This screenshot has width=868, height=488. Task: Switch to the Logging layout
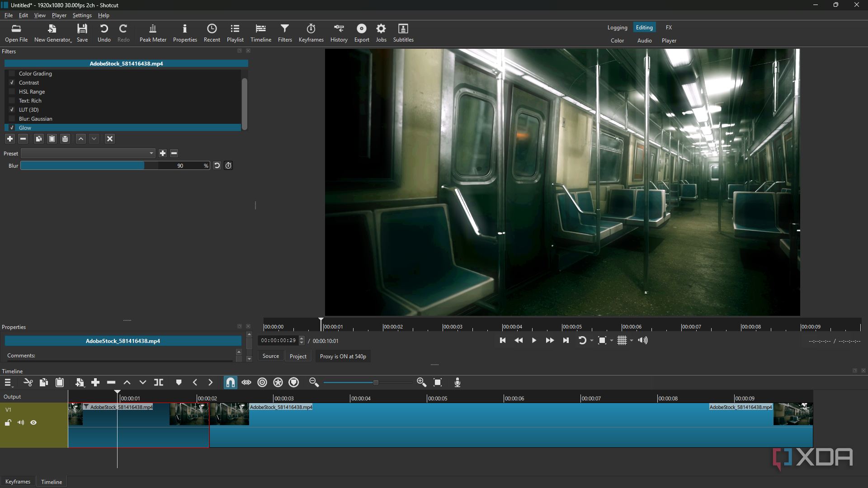coord(617,28)
